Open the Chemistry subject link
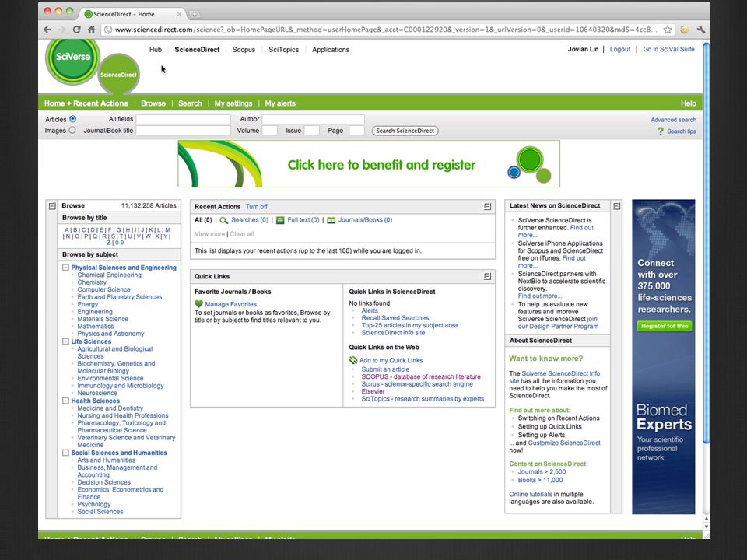 [x=92, y=282]
